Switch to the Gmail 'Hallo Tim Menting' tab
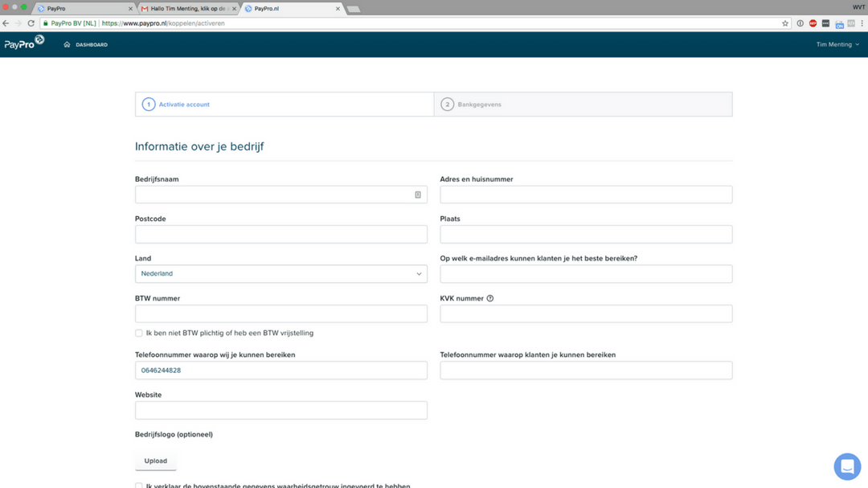The image size is (868, 488). pyautogui.click(x=188, y=8)
